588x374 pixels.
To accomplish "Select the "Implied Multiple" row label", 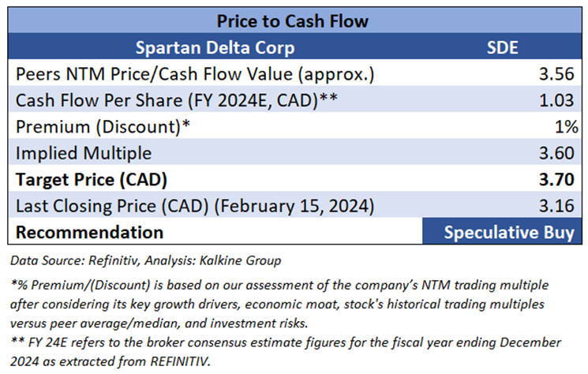I will tap(84, 154).
